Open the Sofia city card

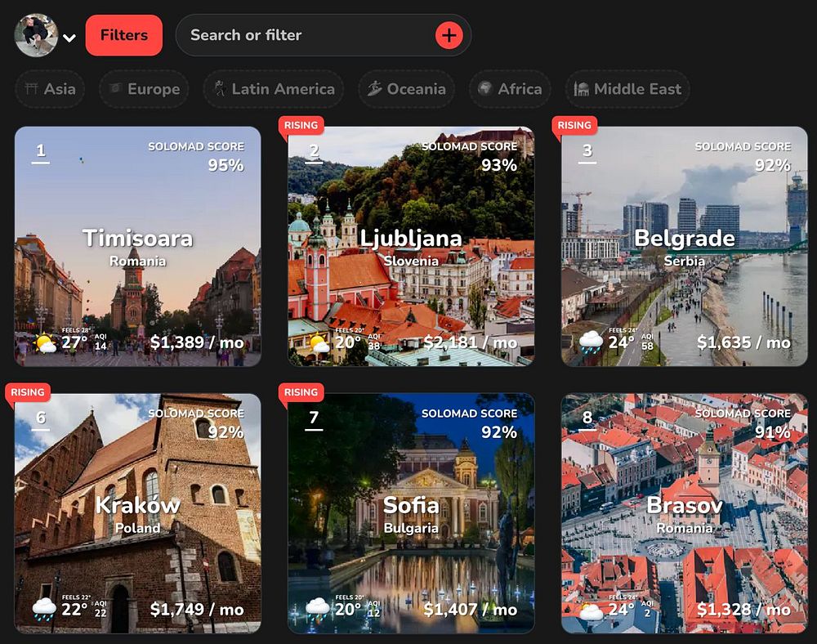coord(411,513)
